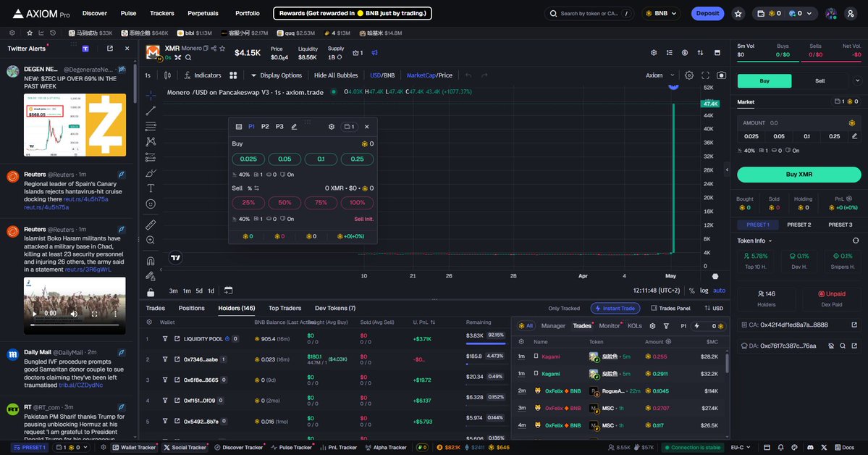Switch chart currency to USD/BNB toggle
The image size is (868, 455).
tap(382, 75)
